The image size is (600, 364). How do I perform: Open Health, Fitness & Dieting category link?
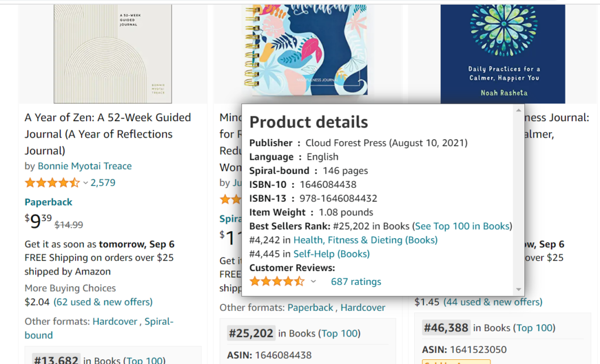point(366,240)
